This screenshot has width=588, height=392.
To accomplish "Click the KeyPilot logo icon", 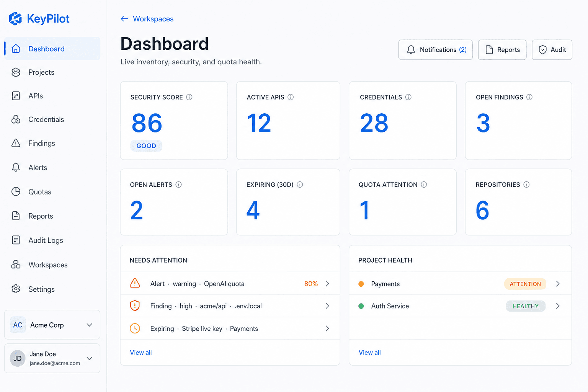I will click(16, 18).
